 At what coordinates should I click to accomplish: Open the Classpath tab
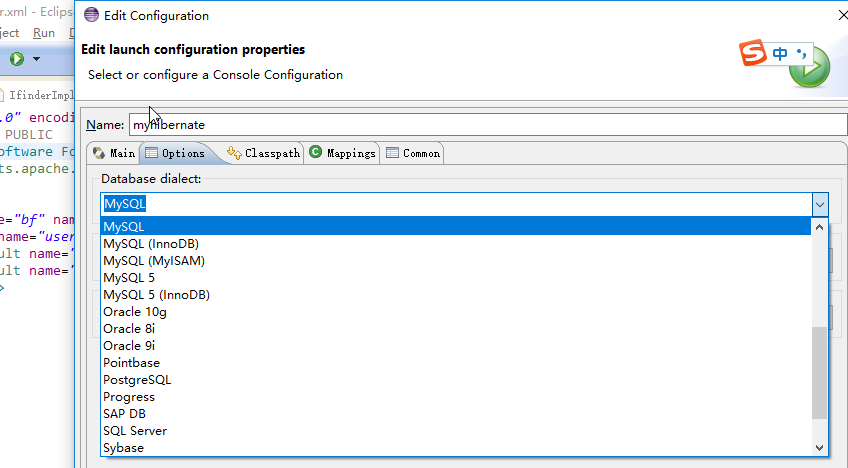click(263, 154)
